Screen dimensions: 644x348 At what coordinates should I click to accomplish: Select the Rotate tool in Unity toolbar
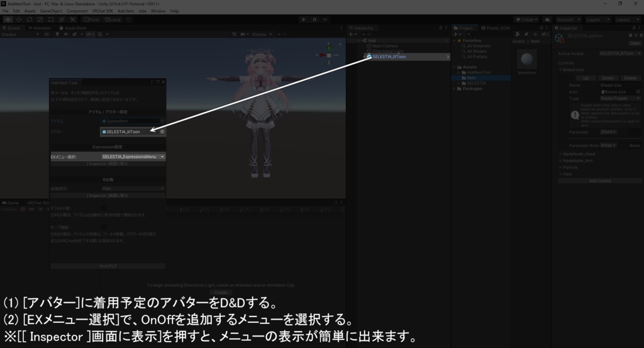pos(29,20)
